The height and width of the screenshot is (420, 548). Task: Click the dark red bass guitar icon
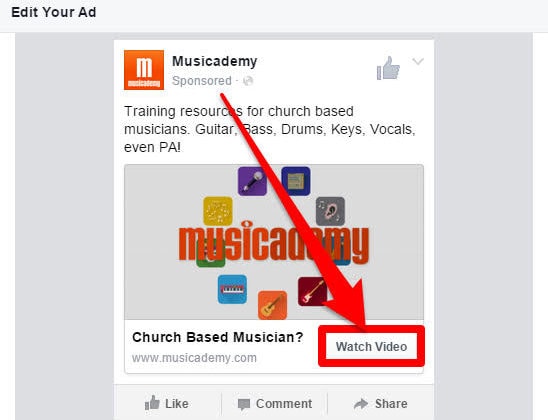click(x=312, y=291)
